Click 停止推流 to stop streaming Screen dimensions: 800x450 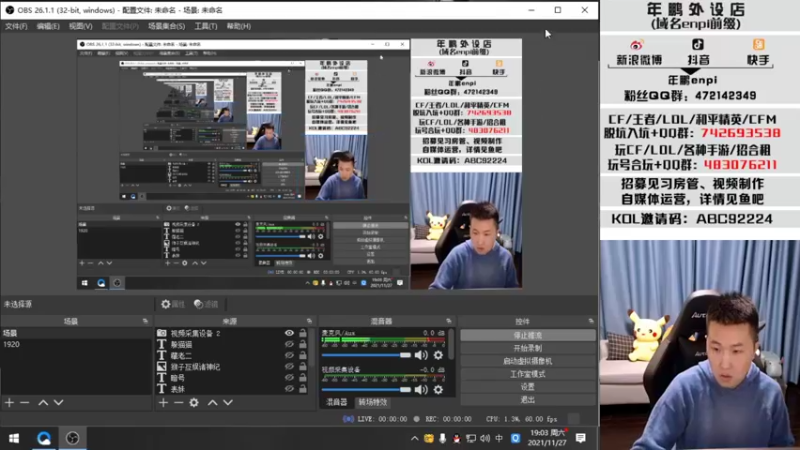[x=528, y=335]
